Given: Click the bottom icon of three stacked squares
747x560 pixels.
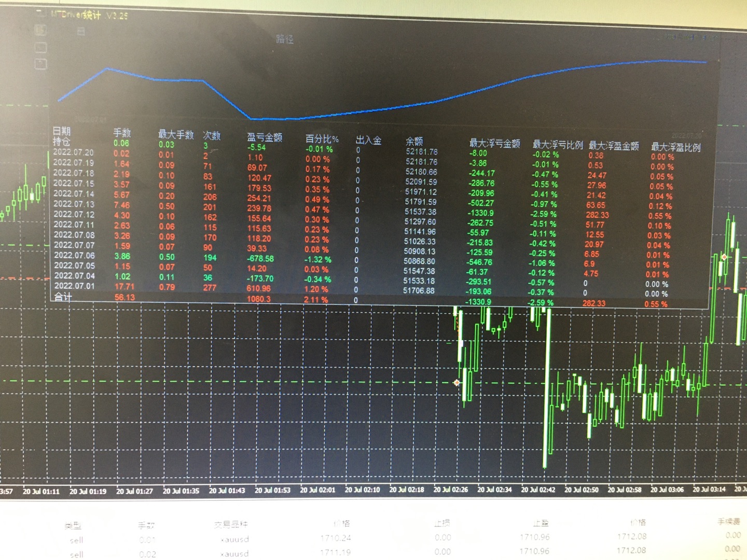Looking at the screenshot, I should [40, 64].
